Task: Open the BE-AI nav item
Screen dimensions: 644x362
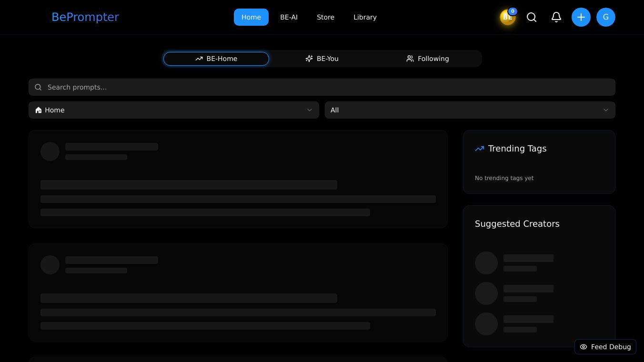Action: tap(289, 17)
